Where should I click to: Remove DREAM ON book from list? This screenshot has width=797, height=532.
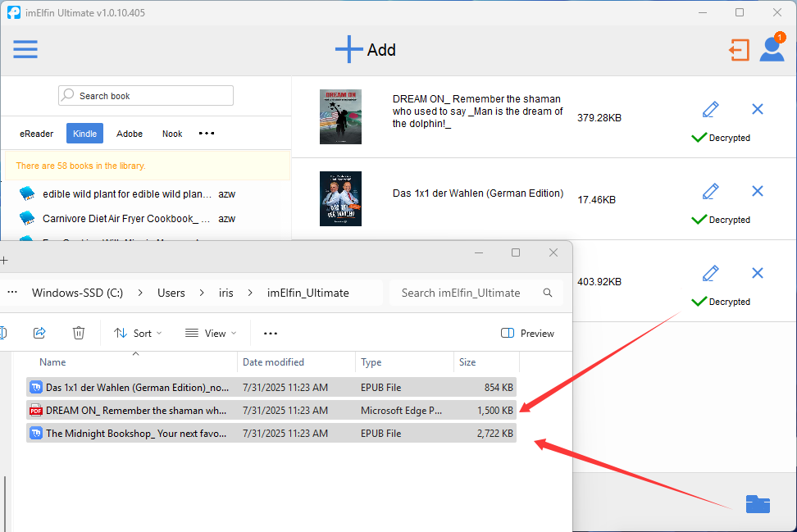pos(758,109)
